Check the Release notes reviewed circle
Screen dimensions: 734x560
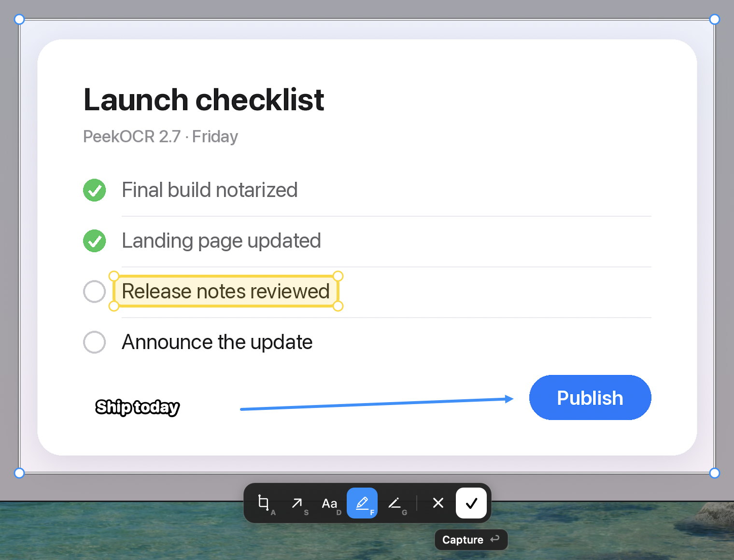click(x=95, y=292)
